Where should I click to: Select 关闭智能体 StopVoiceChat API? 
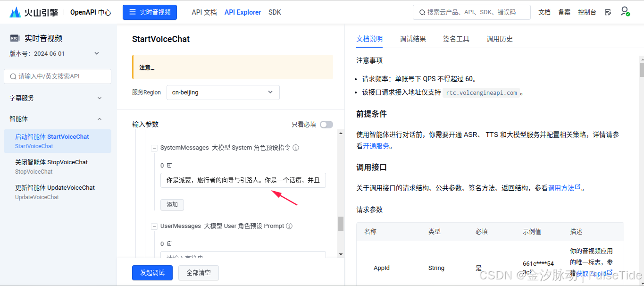tap(58, 167)
